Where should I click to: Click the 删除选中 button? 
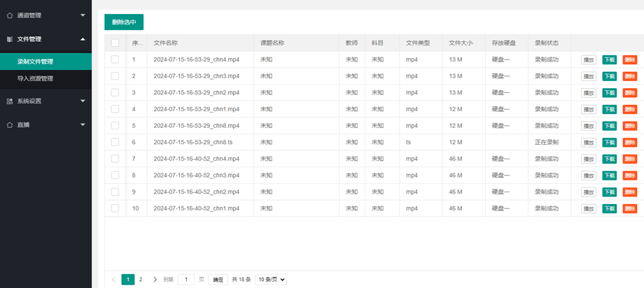coord(124,22)
